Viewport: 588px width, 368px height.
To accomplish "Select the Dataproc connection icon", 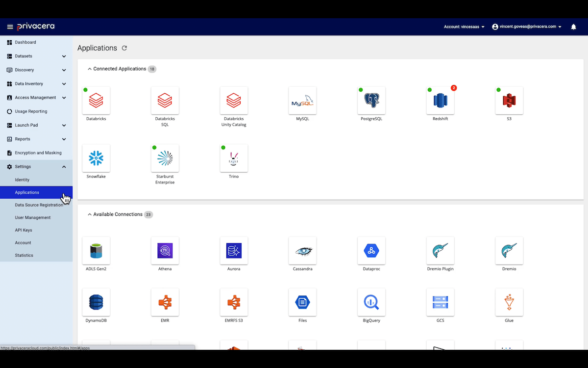I will pyautogui.click(x=371, y=251).
